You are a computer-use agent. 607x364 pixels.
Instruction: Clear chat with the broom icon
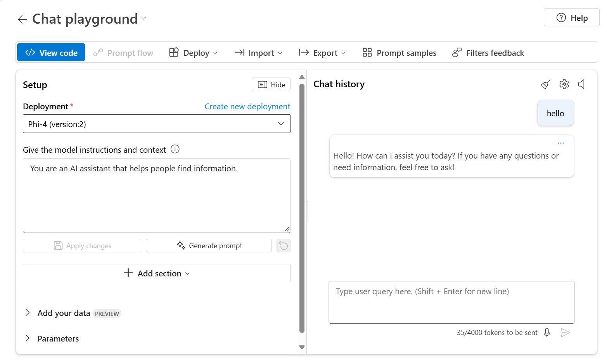(x=546, y=84)
